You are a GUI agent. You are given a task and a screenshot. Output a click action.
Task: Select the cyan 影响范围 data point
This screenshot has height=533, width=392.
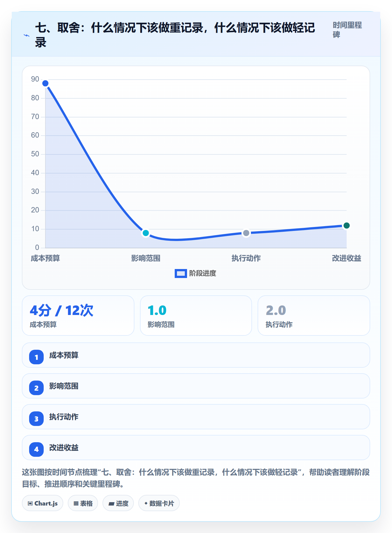(x=146, y=233)
